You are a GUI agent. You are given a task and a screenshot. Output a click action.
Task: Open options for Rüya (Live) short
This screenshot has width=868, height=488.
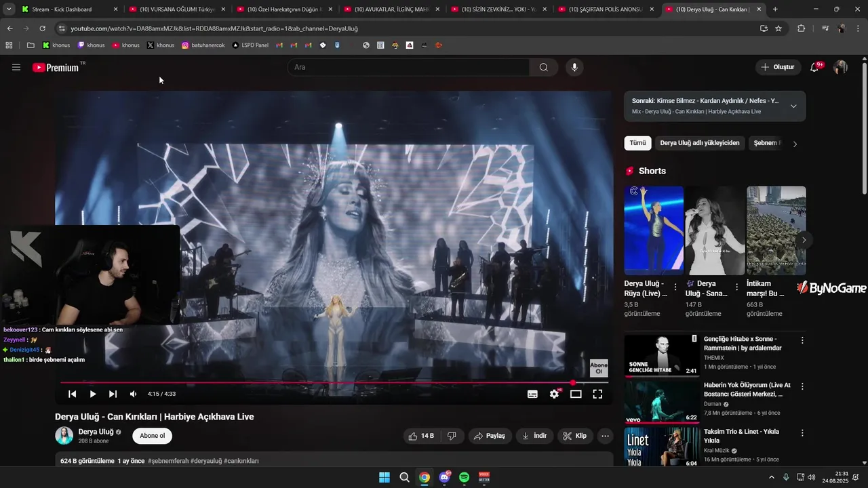click(x=675, y=287)
